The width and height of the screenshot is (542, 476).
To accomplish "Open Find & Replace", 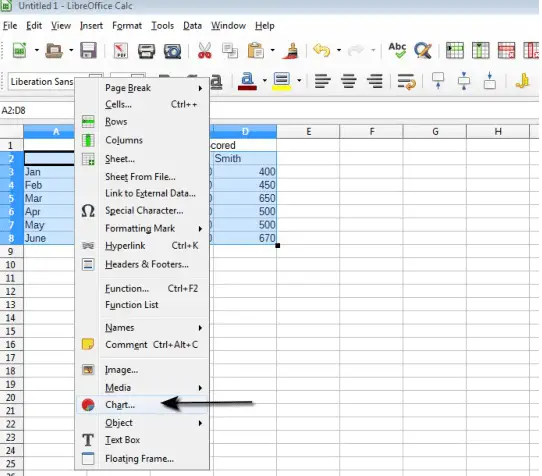I will tap(423, 50).
